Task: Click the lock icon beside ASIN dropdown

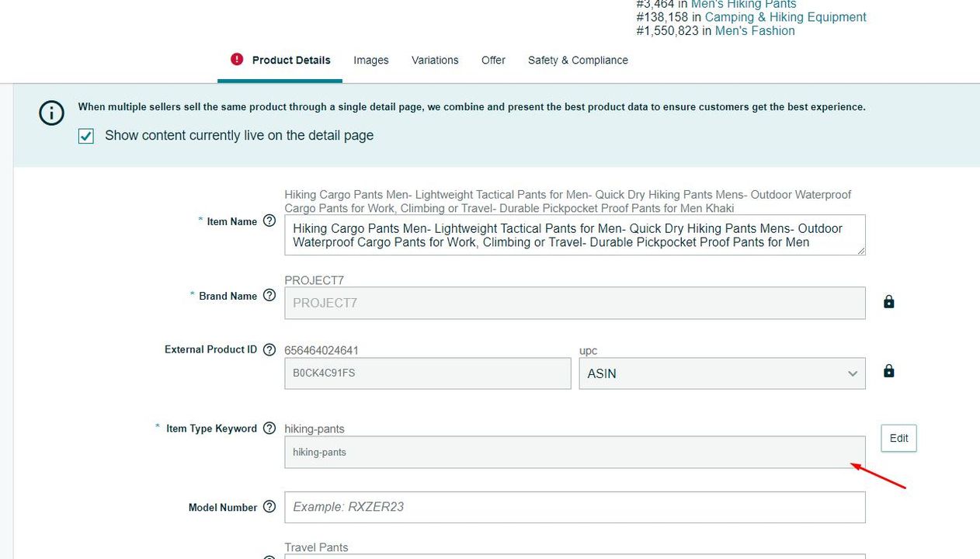Action: (889, 371)
